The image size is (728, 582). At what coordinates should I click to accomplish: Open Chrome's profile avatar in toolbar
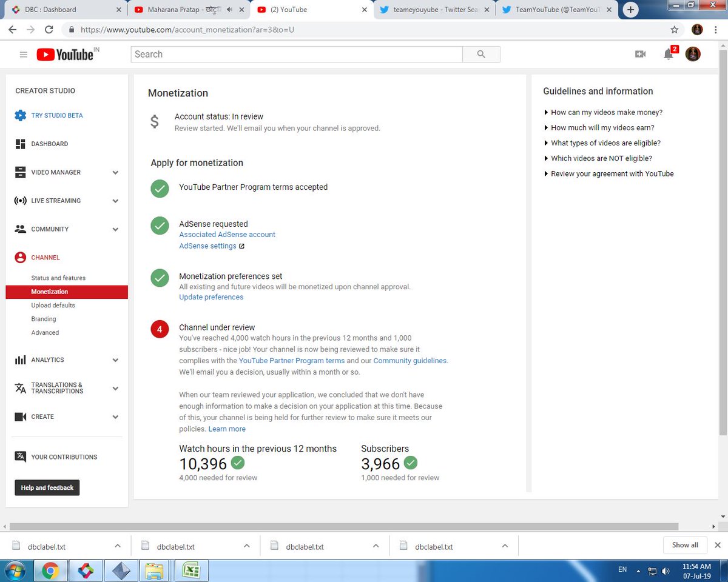pos(698,29)
